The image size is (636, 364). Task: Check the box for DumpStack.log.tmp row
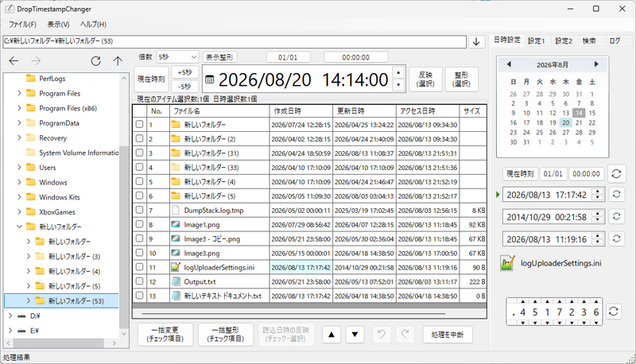pyautogui.click(x=140, y=210)
